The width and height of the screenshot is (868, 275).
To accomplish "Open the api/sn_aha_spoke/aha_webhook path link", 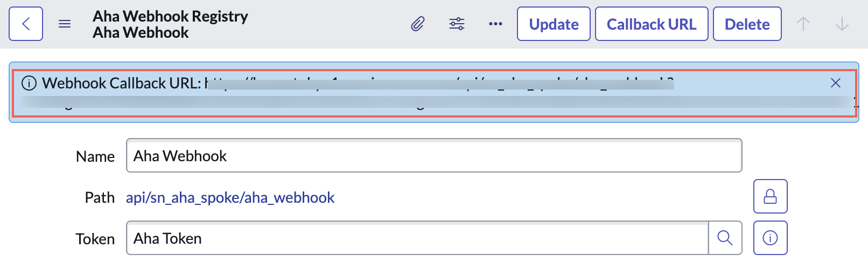I will point(230,197).
